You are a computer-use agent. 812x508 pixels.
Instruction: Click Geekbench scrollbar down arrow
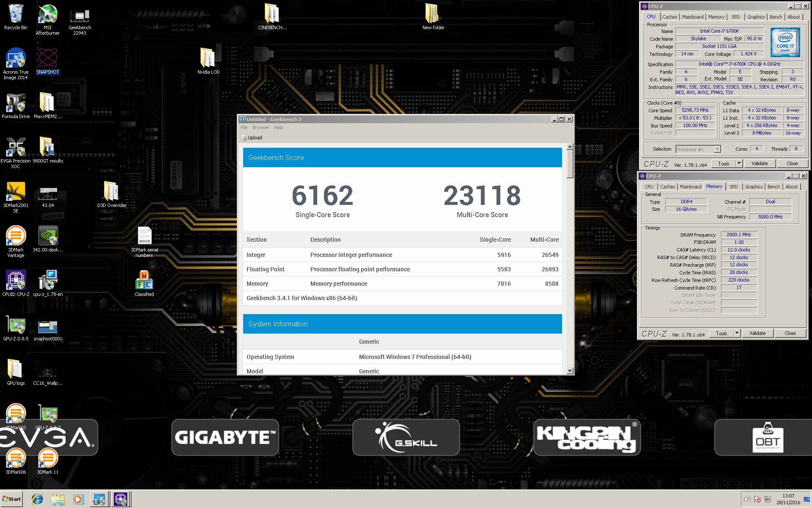coord(570,371)
